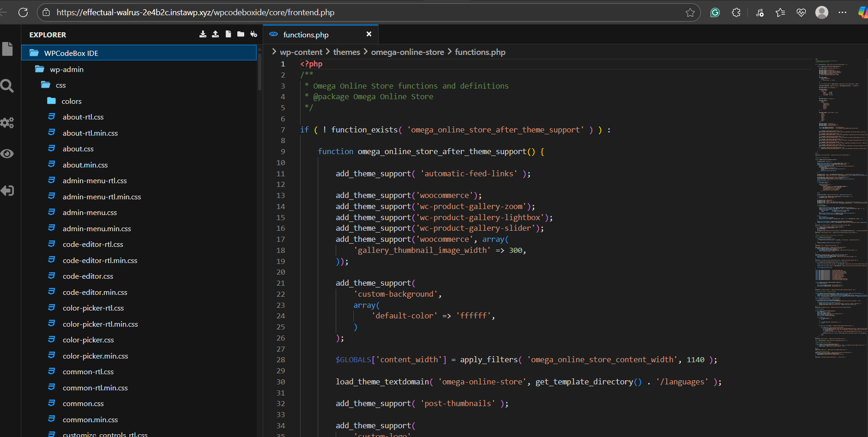Click load_theme_textdomain on line 30
868x437 pixels.
pyautogui.click(x=382, y=382)
